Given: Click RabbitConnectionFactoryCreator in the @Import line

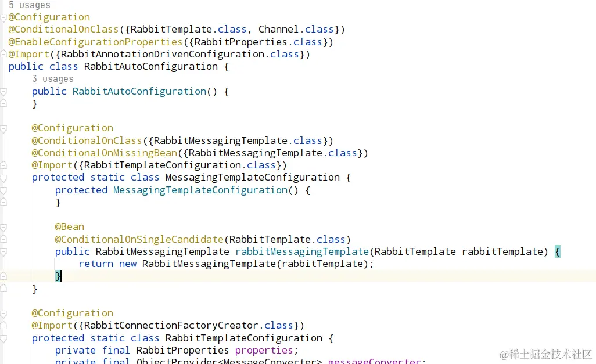Looking at the screenshot, I should coord(171,326).
